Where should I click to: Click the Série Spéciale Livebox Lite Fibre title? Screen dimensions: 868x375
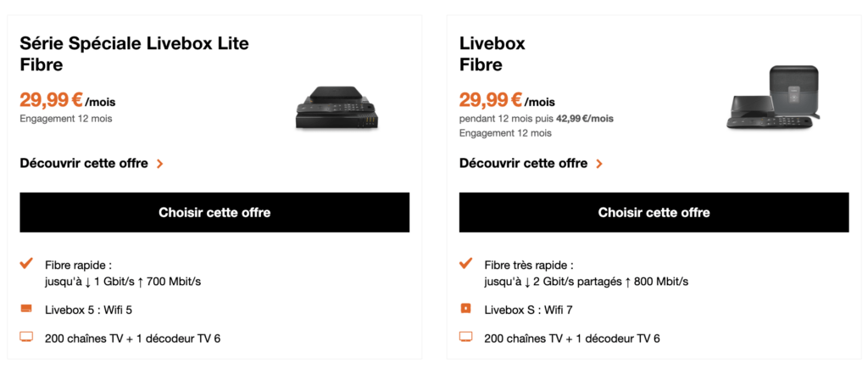134,53
